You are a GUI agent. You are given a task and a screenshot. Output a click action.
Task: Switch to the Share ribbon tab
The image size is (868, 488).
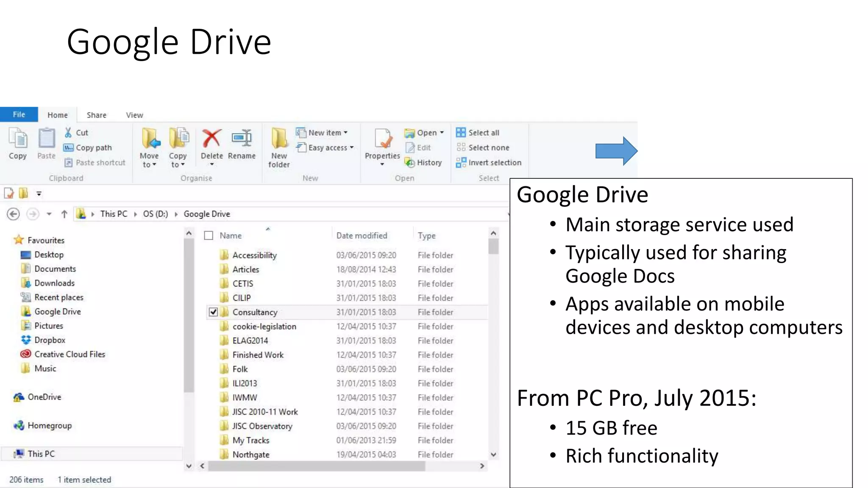(x=97, y=115)
